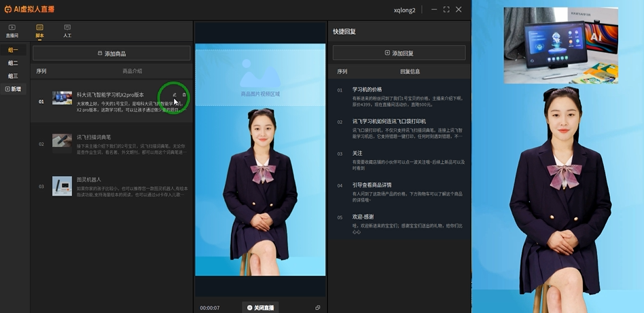Click the 人工 chat icon
The height and width of the screenshot is (313, 644).
(67, 28)
